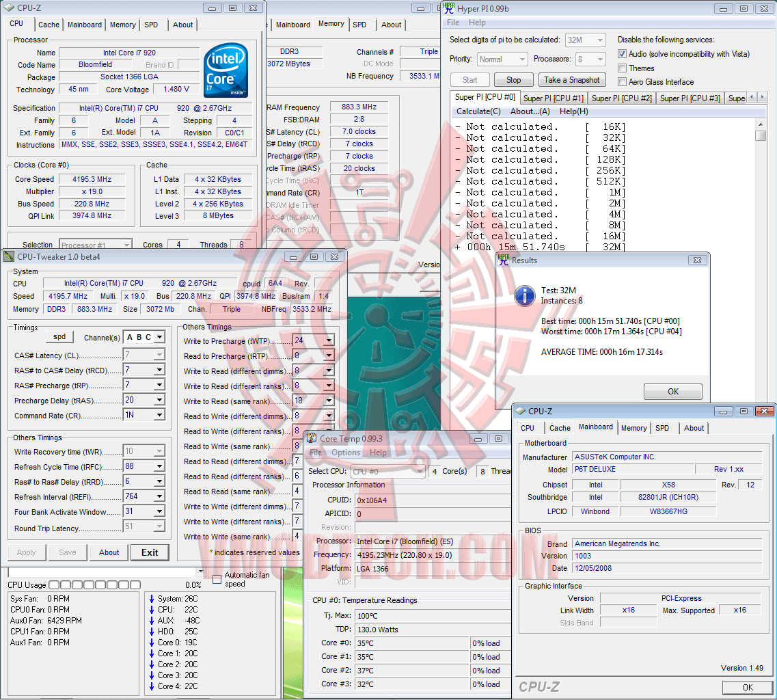The width and height of the screenshot is (777, 700).
Task: Click the Mainboard CPU-Z window title icon
Action: (x=520, y=411)
